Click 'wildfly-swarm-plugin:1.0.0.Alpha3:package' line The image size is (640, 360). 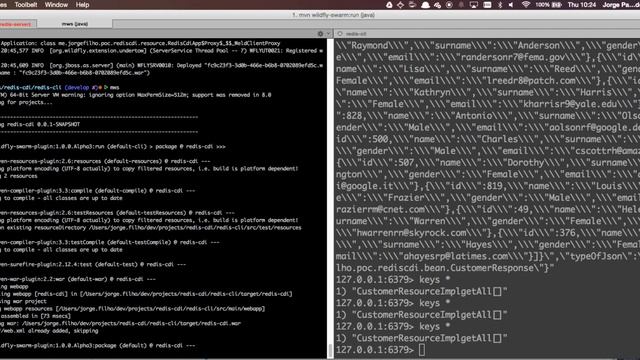[x=98, y=345]
